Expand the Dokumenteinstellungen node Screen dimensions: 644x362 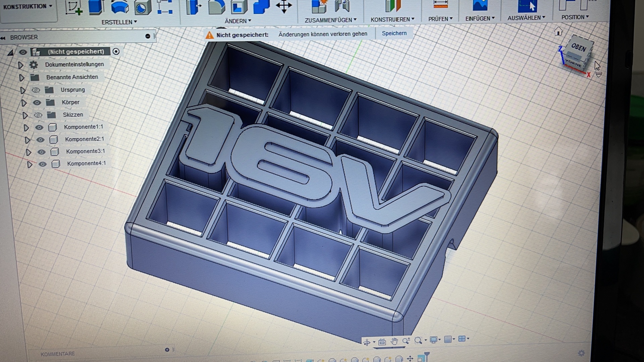[x=20, y=65]
